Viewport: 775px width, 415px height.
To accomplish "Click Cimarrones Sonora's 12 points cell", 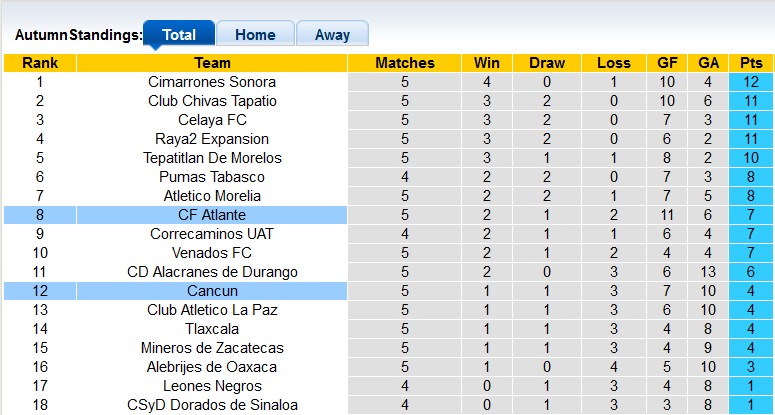I will click(751, 82).
